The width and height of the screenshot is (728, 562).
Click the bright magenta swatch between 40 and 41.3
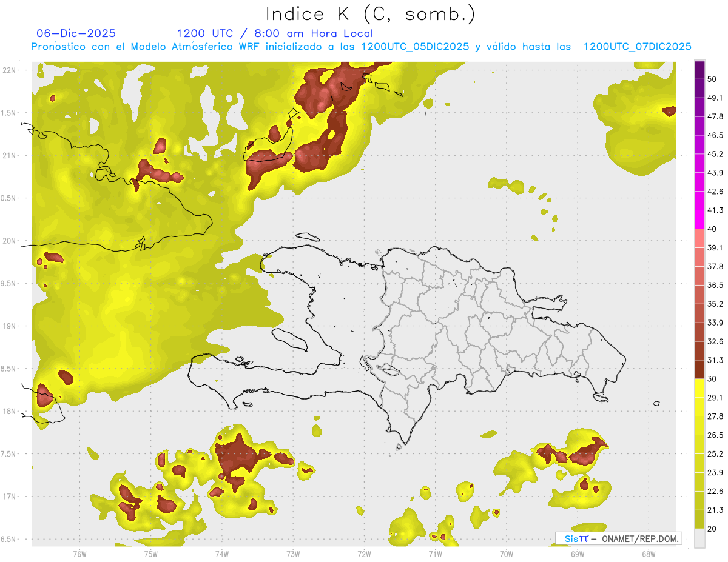[699, 219]
